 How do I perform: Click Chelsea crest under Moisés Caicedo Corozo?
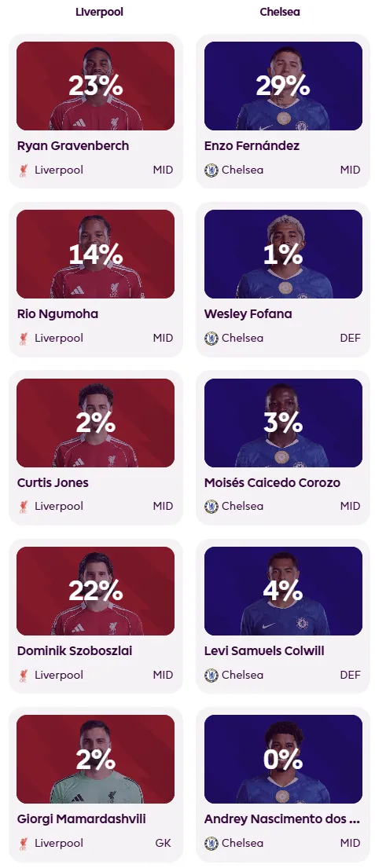point(211,507)
